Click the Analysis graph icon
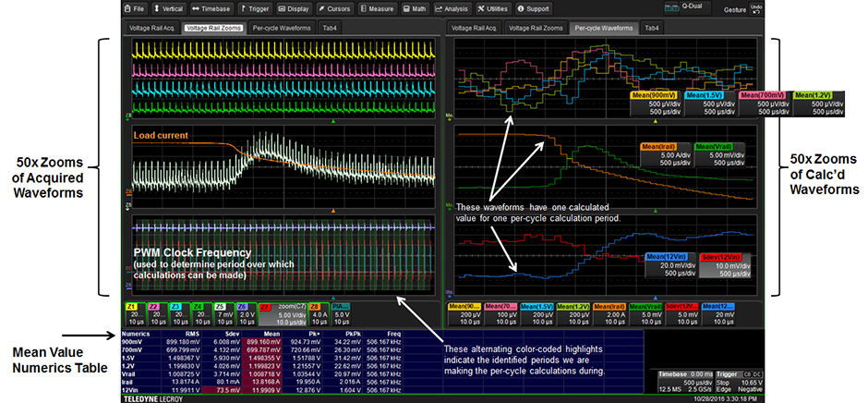 coord(439,8)
